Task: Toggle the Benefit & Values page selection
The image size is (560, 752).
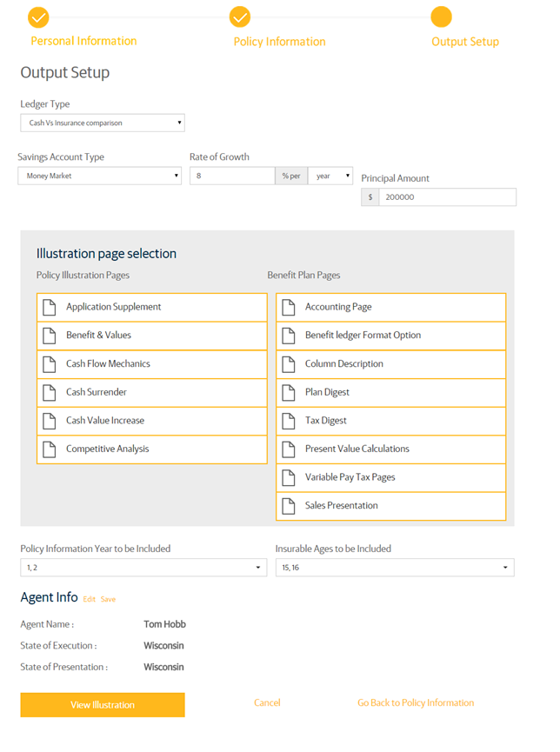Action: [152, 336]
